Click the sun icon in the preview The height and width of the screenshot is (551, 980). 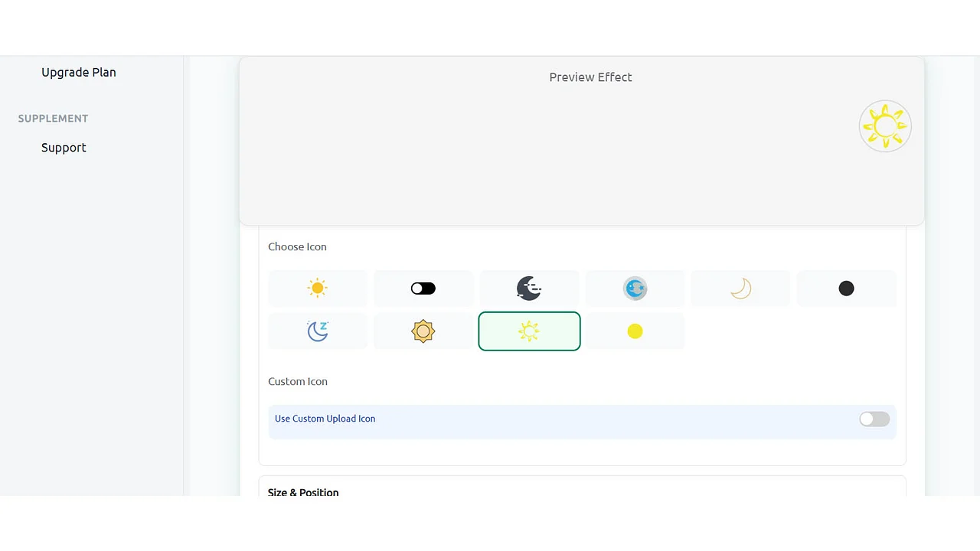coord(885,126)
